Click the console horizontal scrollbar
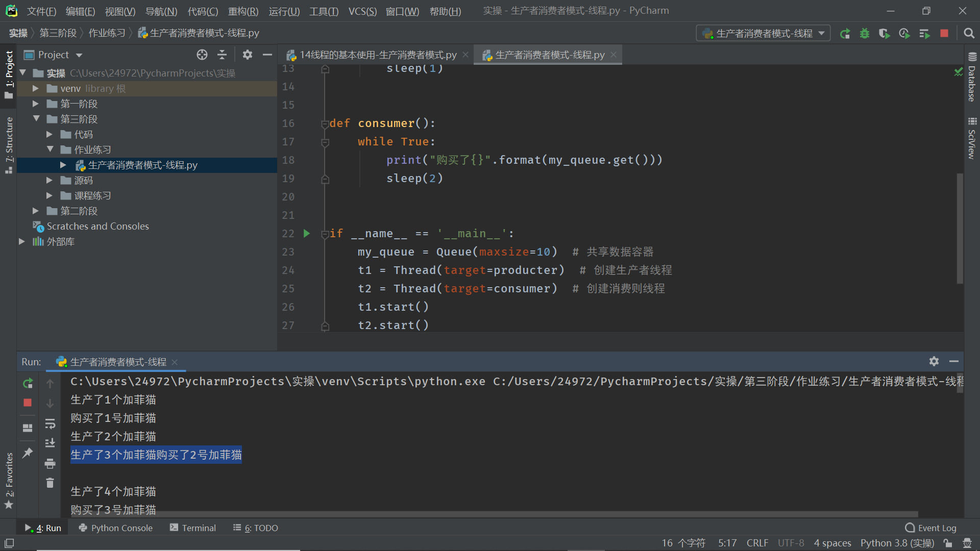This screenshot has height=551, width=980. click(494, 514)
